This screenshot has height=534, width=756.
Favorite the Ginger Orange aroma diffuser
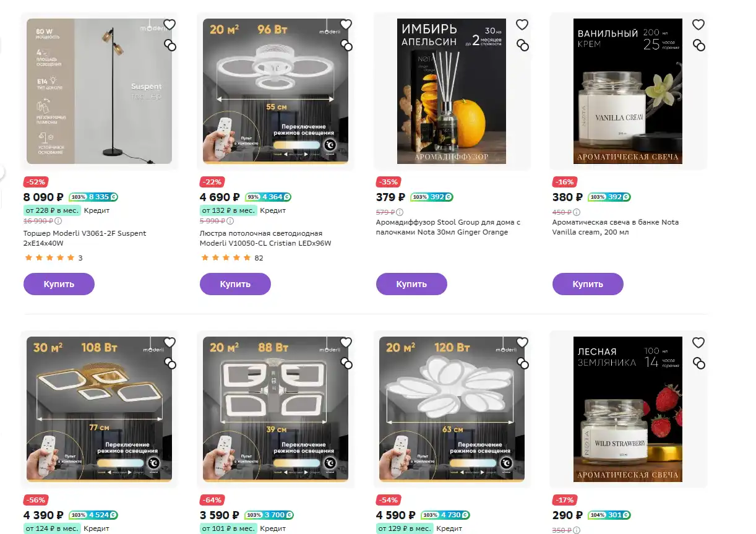click(x=522, y=25)
